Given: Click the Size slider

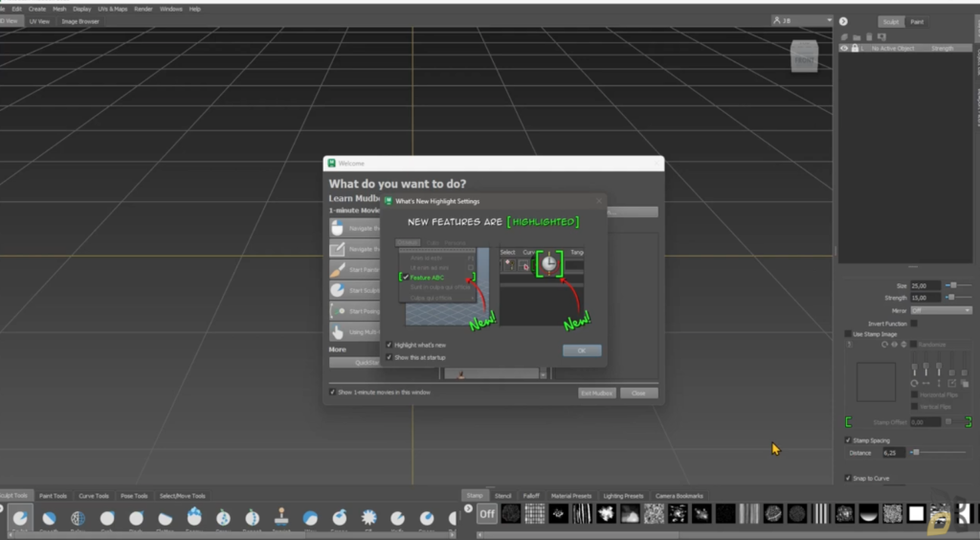Looking at the screenshot, I should click(958, 285).
